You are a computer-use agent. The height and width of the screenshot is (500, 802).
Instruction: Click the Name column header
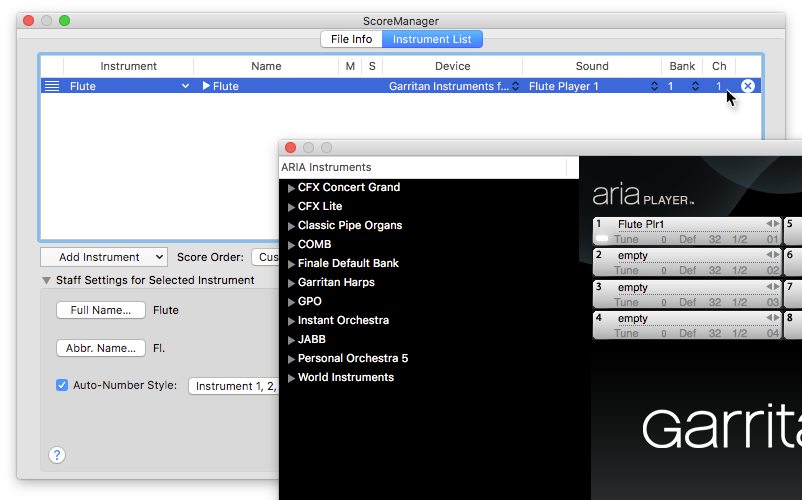click(x=266, y=66)
